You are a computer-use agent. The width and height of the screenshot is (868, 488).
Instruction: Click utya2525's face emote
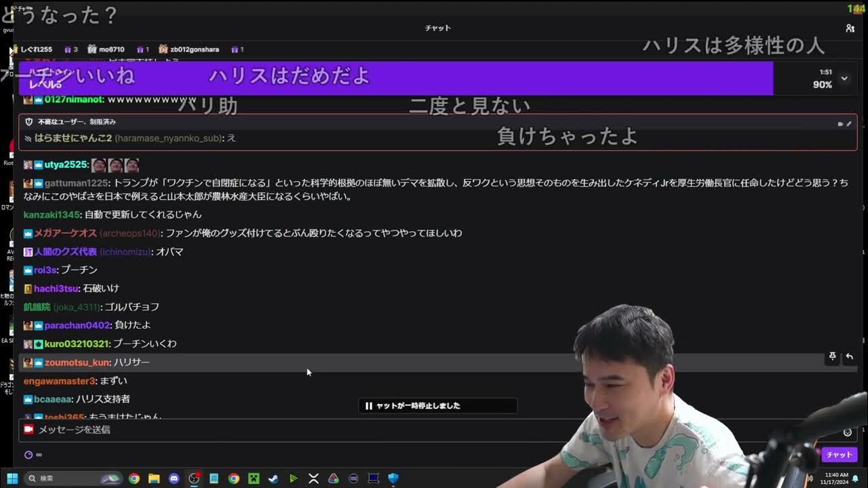tap(99, 165)
